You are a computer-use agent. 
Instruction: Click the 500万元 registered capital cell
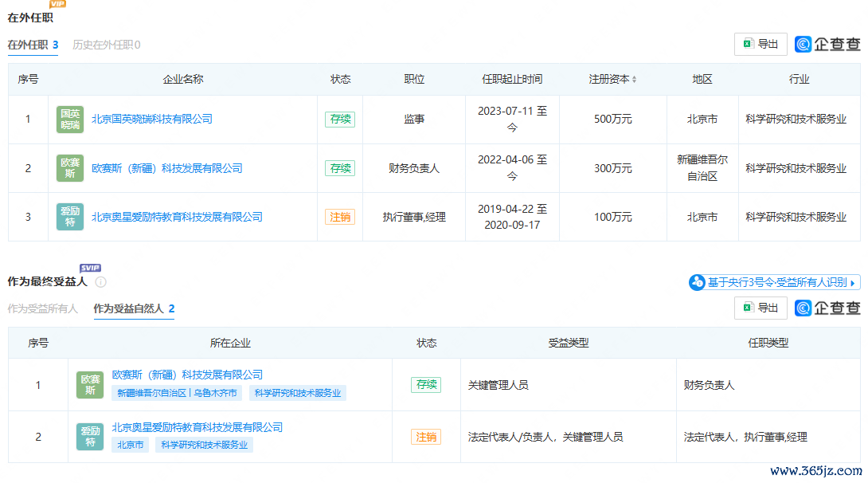(613, 119)
